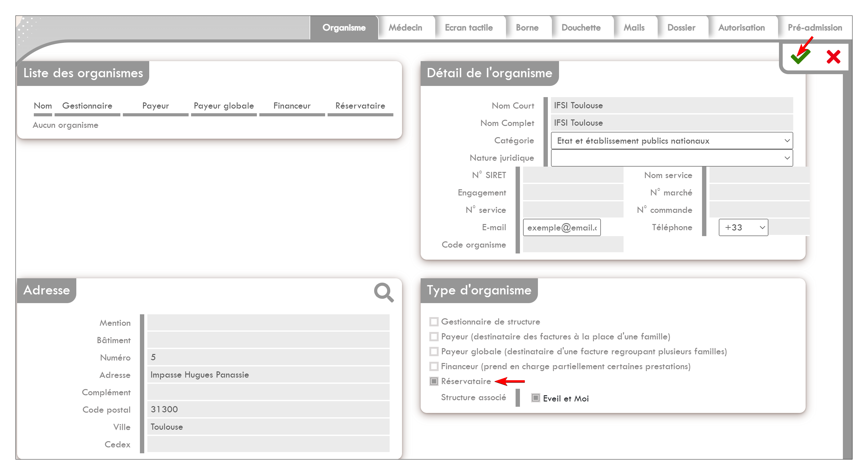Switch to the Médecin tab

point(405,28)
